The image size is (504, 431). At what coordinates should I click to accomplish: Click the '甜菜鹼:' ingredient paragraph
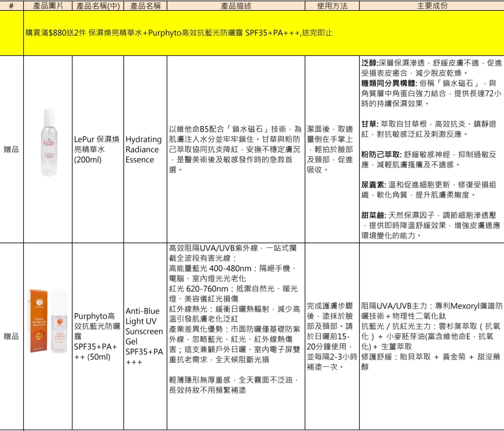(x=431, y=225)
